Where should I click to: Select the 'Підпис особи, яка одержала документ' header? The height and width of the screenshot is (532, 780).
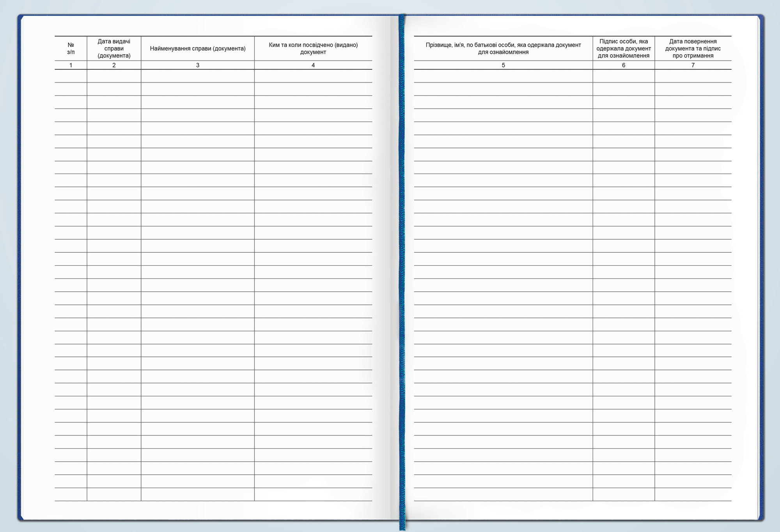coord(624,48)
